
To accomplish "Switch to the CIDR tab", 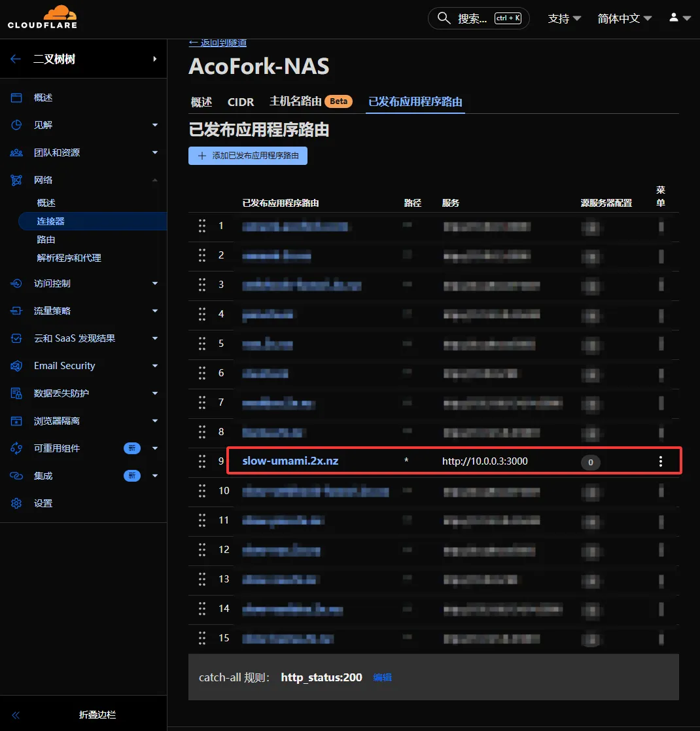I will 240,102.
